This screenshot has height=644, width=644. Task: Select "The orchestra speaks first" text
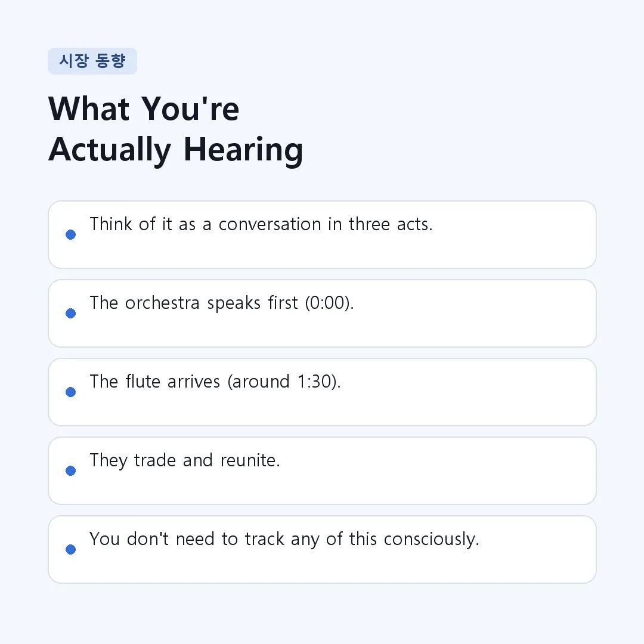point(194,303)
